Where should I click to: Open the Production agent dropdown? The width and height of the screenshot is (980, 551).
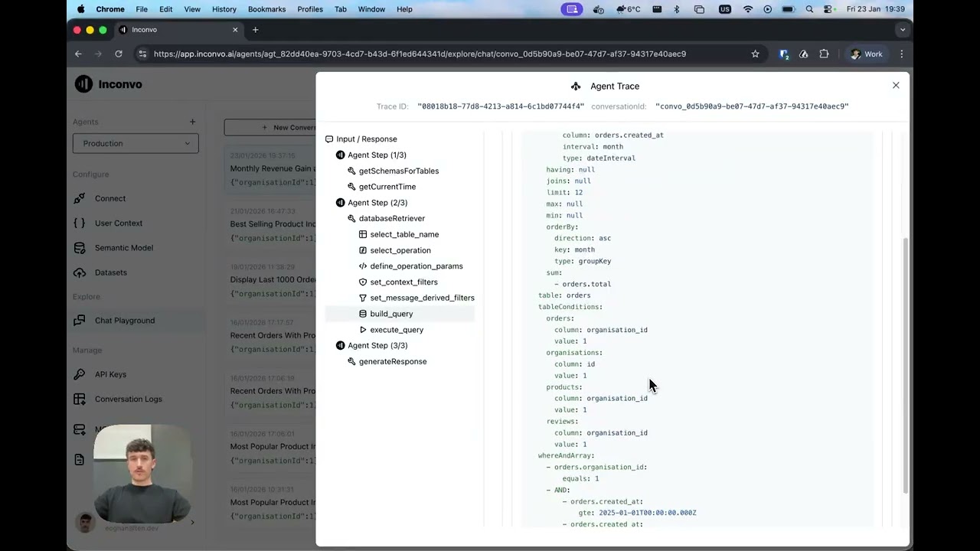click(x=136, y=143)
